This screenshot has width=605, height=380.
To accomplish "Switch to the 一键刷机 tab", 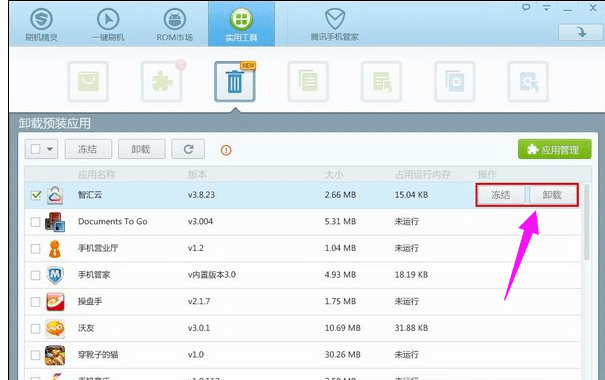I will [x=108, y=24].
